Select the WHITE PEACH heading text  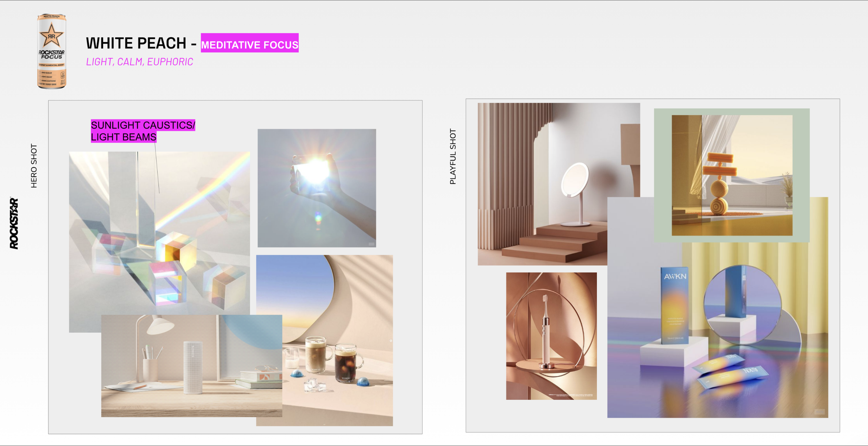coord(136,43)
